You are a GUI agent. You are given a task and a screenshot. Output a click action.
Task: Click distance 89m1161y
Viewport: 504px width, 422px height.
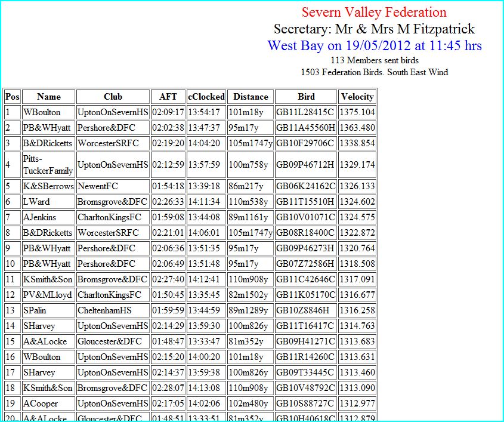tap(251, 217)
